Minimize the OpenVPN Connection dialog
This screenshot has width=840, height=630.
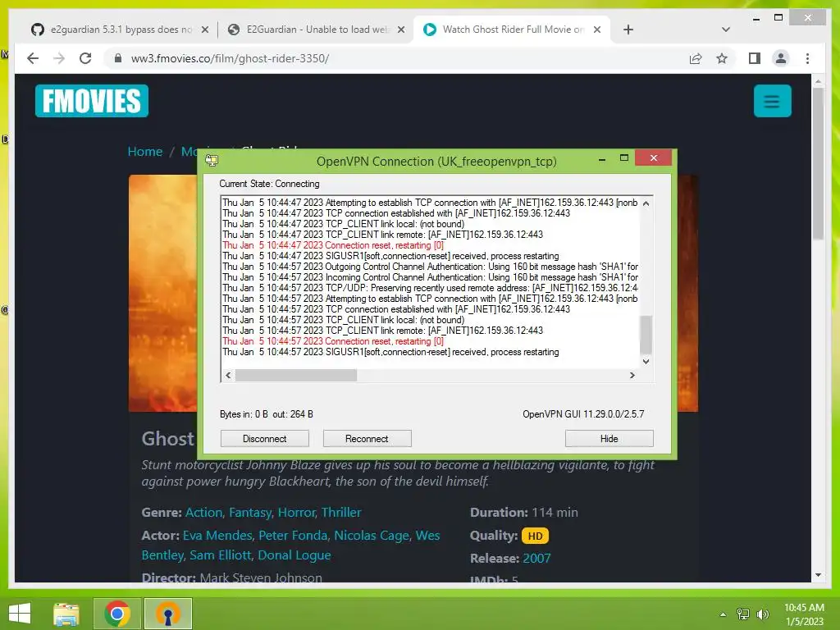pos(602,158)
